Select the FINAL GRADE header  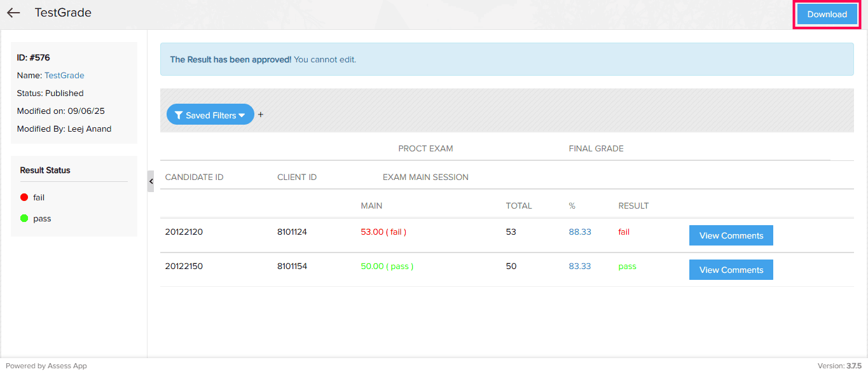point(596,149)
